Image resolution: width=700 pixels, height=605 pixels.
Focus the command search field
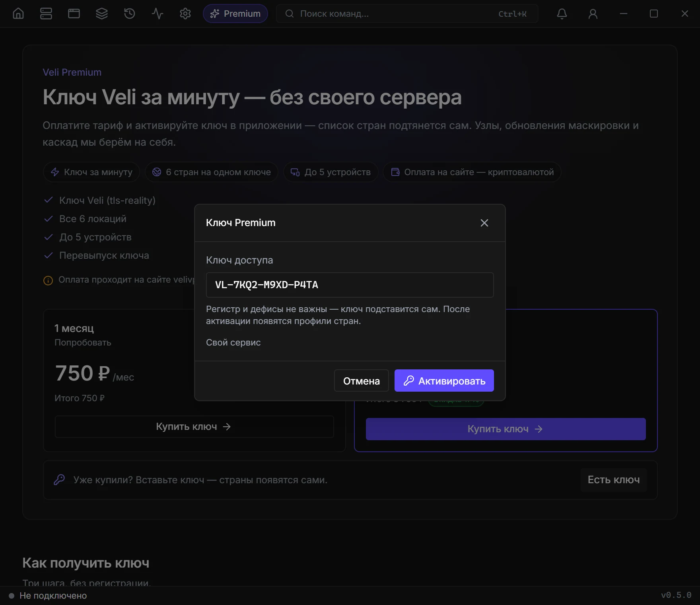point(407,14)
